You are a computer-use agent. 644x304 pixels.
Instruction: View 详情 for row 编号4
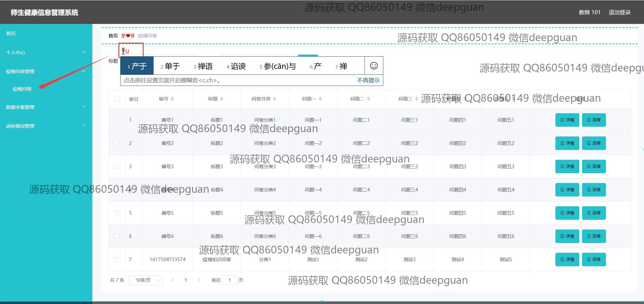click(x=567, y=190)
